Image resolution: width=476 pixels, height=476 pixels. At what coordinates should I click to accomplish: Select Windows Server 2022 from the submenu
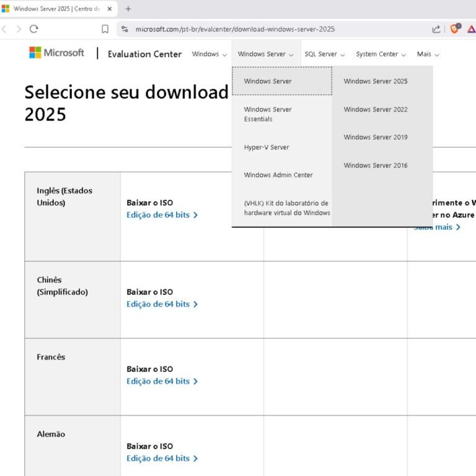tap(376, 109)
